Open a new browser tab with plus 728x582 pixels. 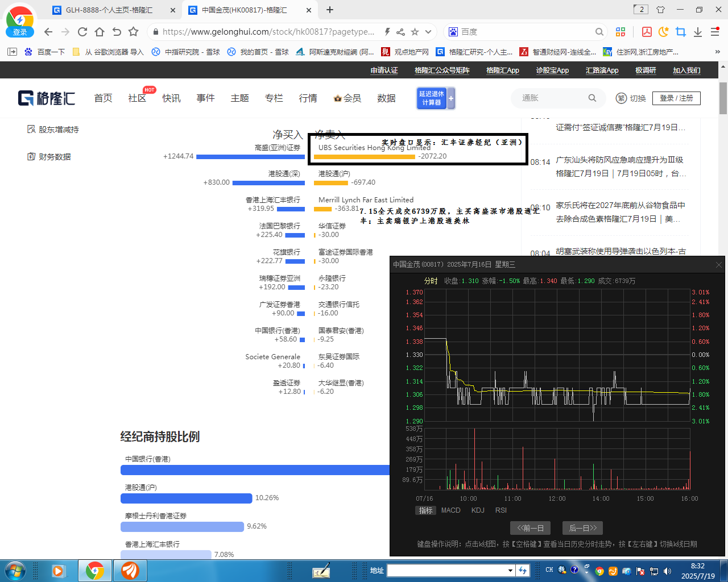coord(330,10)
